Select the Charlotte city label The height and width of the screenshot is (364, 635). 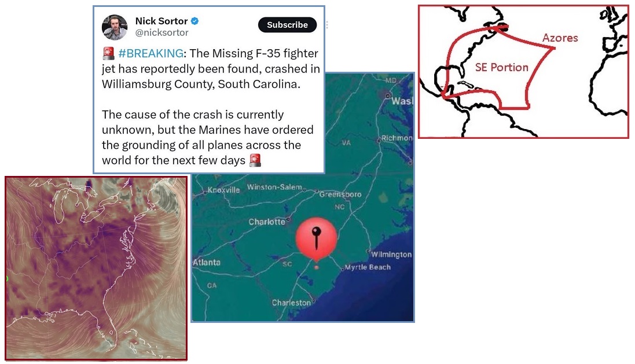(267, 222)
